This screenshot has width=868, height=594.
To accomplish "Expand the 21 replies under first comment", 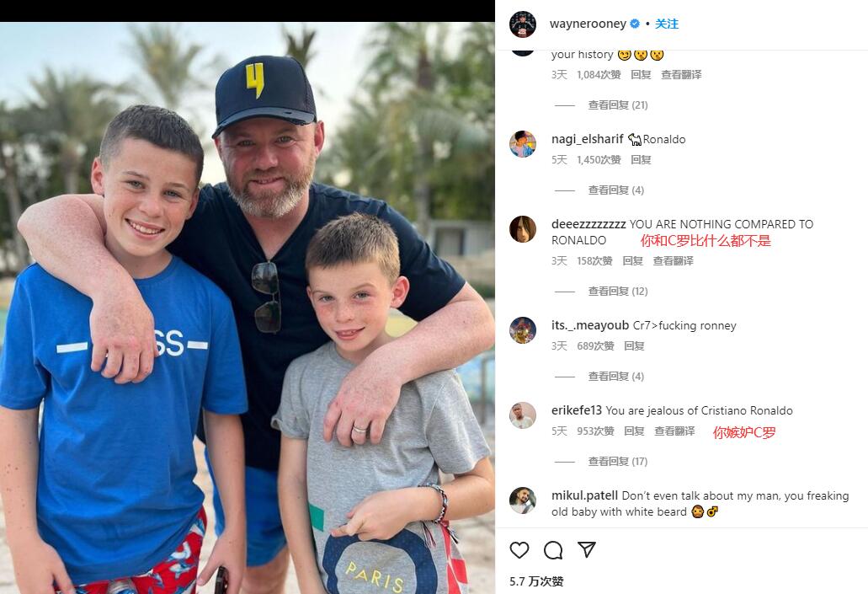I will click(618, 104).
